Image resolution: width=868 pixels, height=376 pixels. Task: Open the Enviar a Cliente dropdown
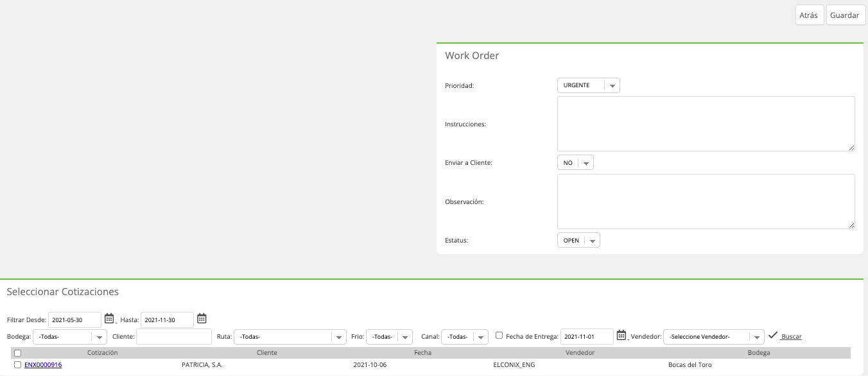(575, 163)
